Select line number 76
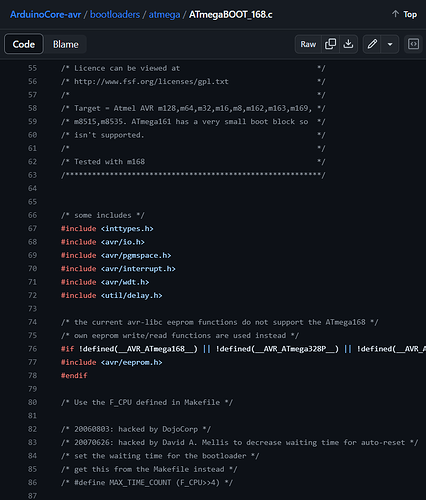This screenshot has width=426, height=500. 32,349
